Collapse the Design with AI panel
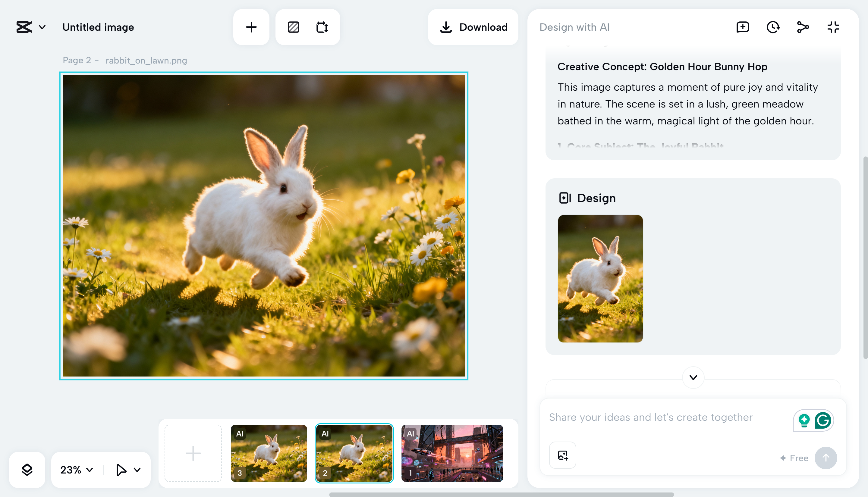Screen dimensions: 868x497 (833, 27)
